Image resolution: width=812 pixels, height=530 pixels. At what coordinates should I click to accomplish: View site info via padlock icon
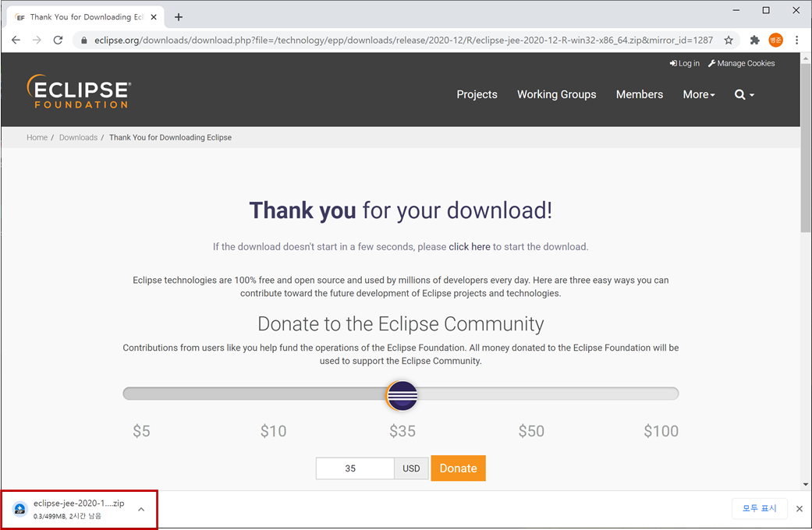pos(84,41)
